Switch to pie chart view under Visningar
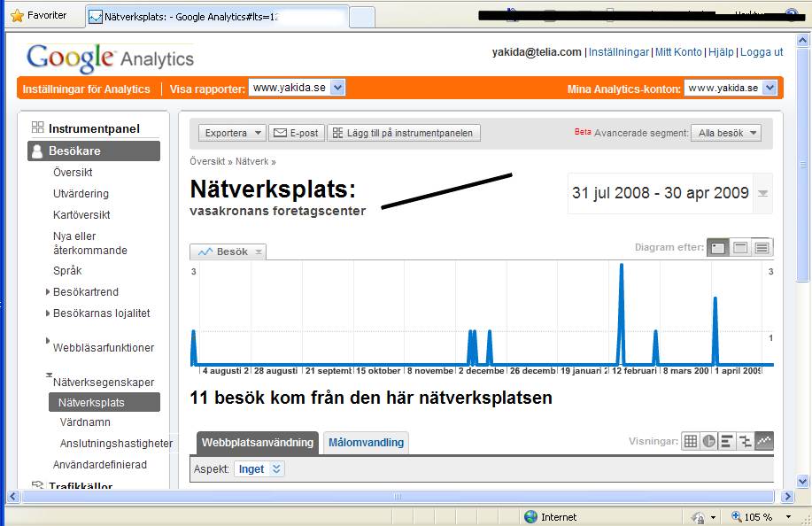Viewport: 812px width, 526px height. (x=708, y=441)
